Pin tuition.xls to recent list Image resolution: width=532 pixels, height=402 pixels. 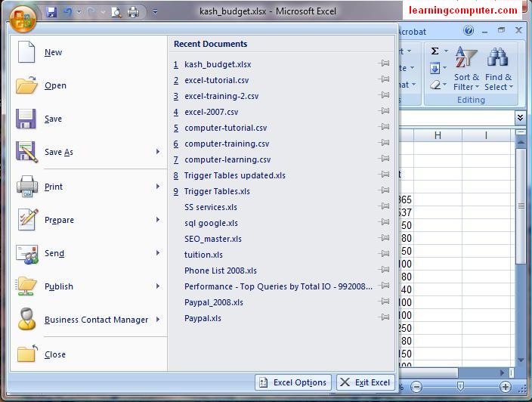click(385, 254)
